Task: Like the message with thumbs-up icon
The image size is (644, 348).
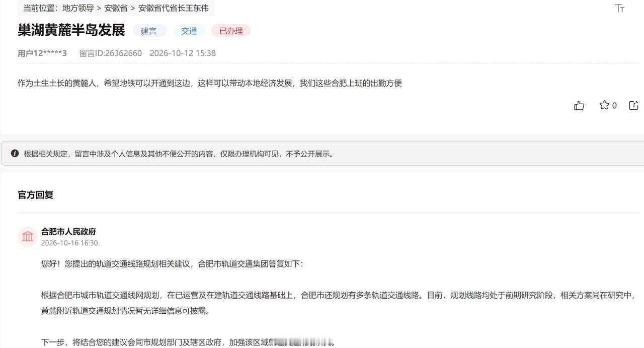Action: [579, 105]
